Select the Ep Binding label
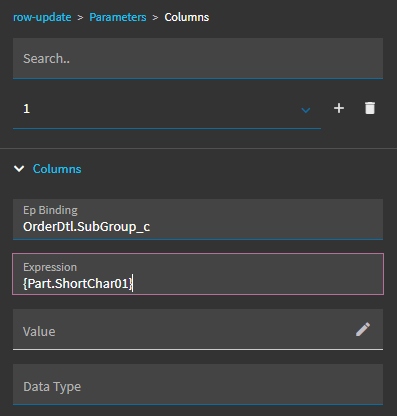This screenshot has width=397, height=416. click(50, 210)
